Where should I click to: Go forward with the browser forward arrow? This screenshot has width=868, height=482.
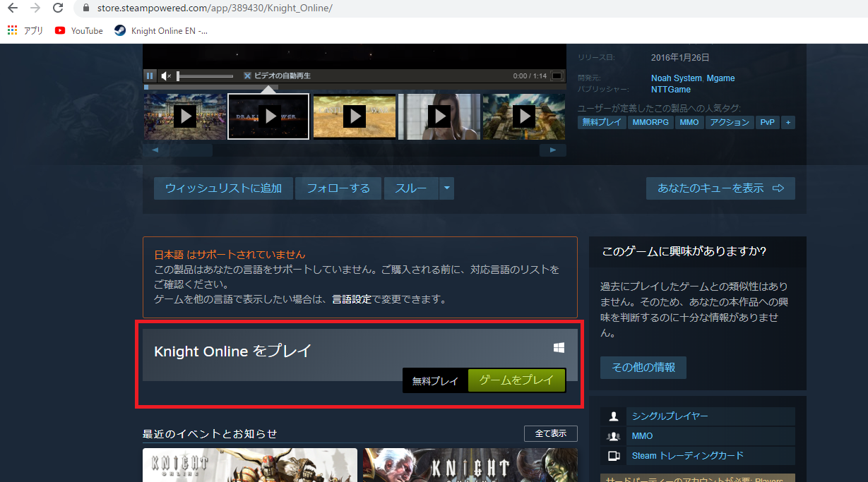35,8
